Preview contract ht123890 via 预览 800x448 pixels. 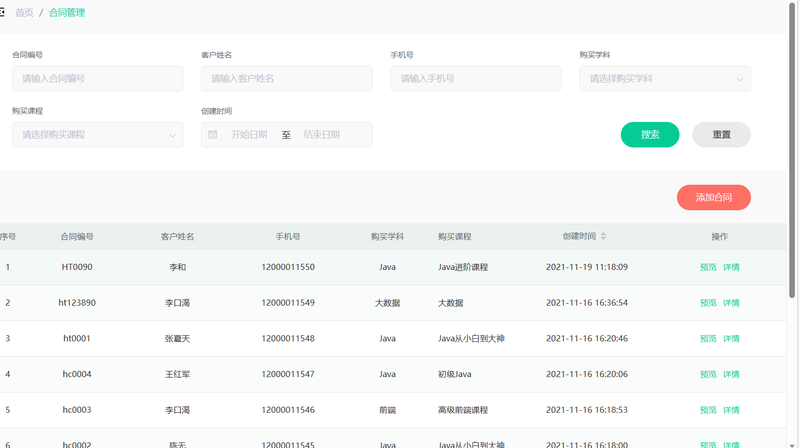(708, 303)
